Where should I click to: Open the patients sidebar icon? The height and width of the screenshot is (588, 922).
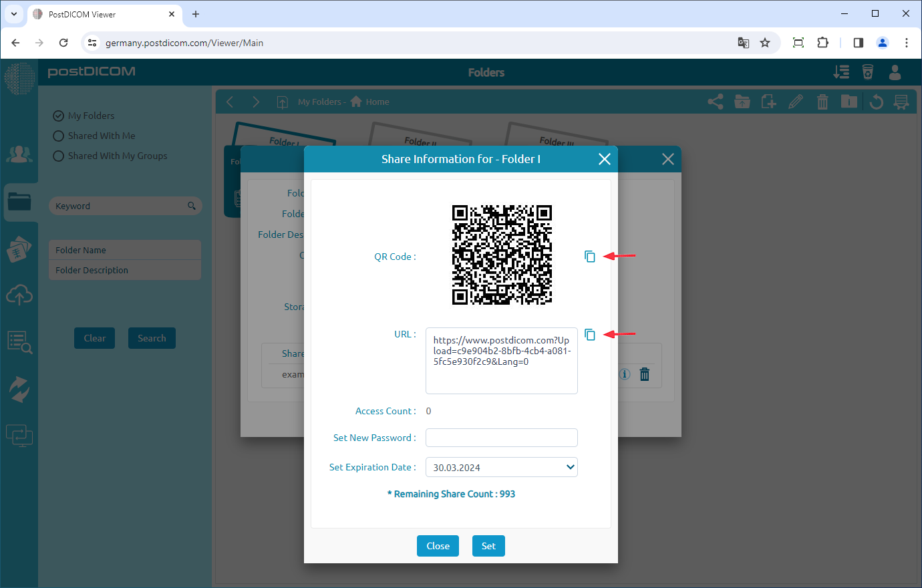pyautogui.click(x=19, y=154)
